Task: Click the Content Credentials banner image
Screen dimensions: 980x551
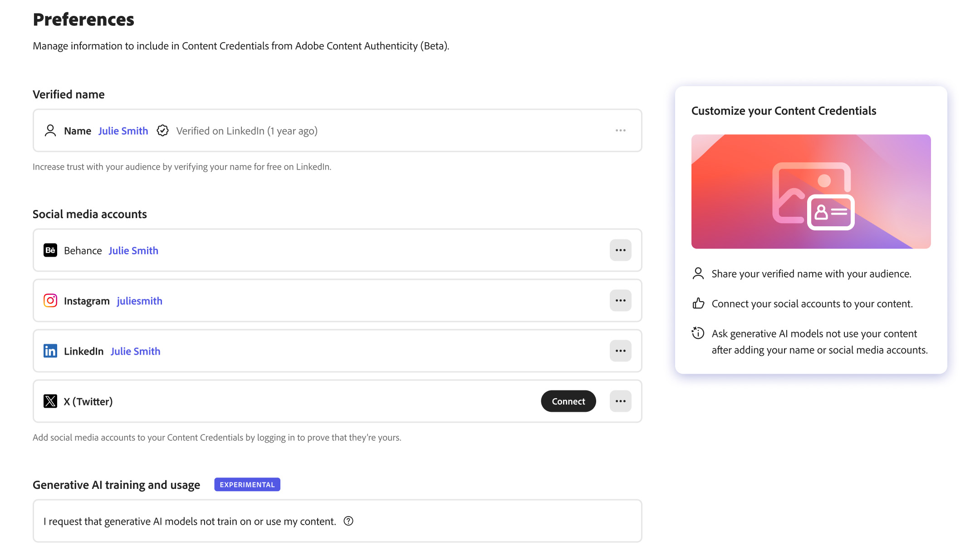Action: pyautogui.click(x=811, y=191)
